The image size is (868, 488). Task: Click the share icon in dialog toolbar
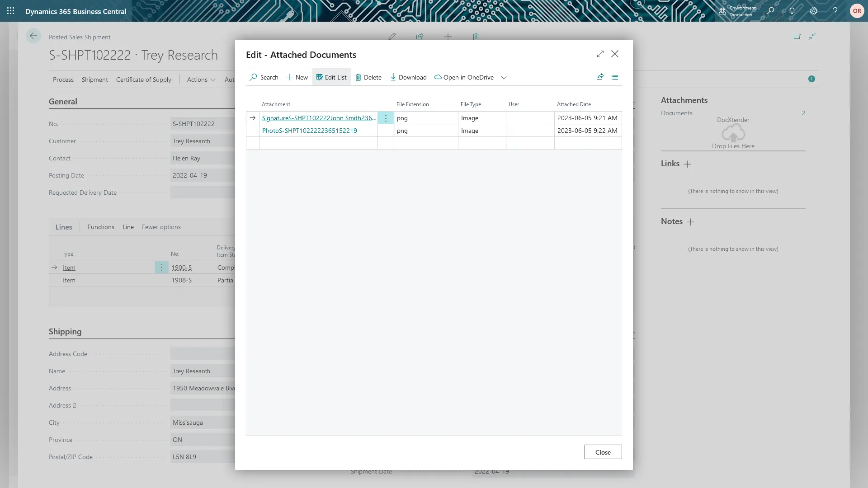tap(600, 77)
